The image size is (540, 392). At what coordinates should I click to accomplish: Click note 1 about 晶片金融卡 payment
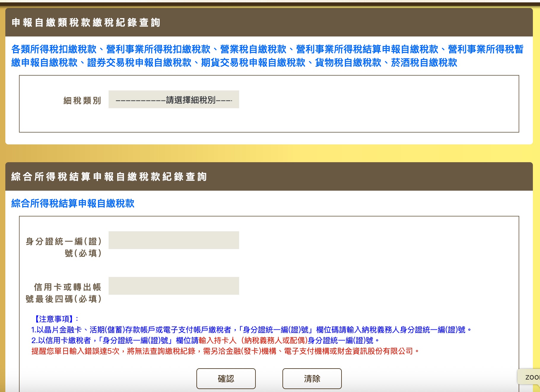pyautogui.click(x=251, y=330)
